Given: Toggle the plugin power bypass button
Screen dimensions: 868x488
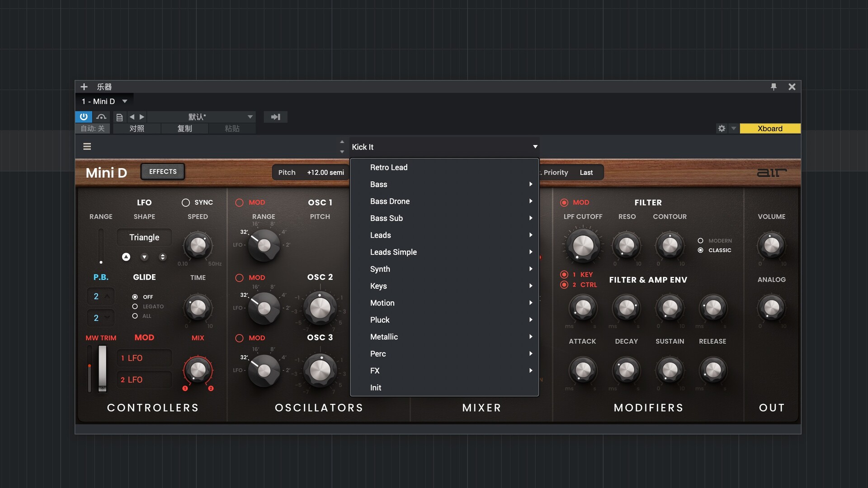Looking at the screenshot, I should [x=84, y=117].
